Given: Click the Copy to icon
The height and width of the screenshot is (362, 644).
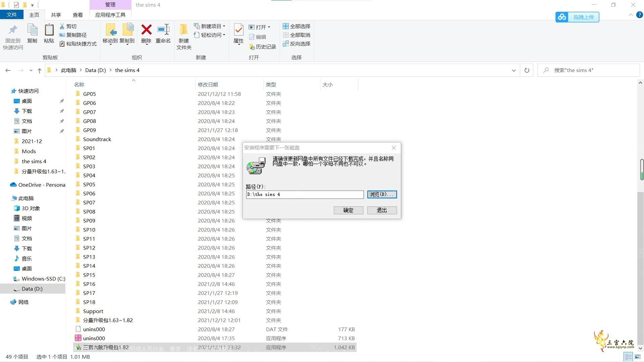Looking at the screenshot, I should pyautogui.click(x=127, y=30).
